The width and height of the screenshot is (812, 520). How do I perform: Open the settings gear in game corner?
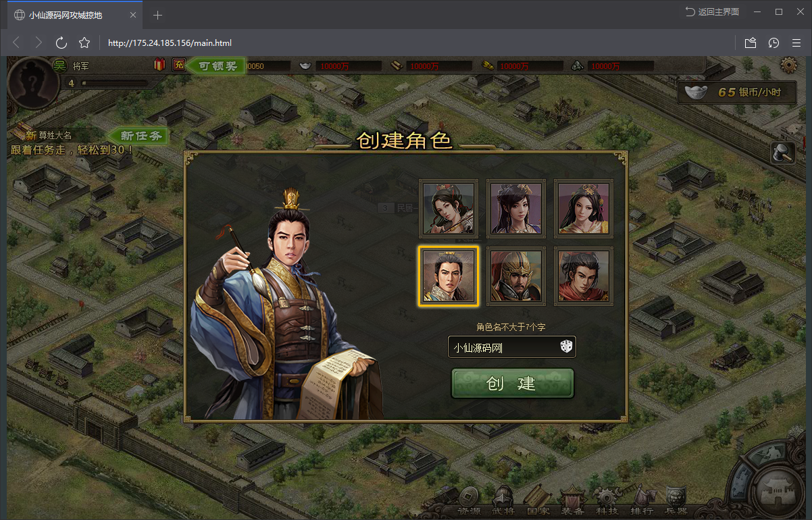pos(788,65)
